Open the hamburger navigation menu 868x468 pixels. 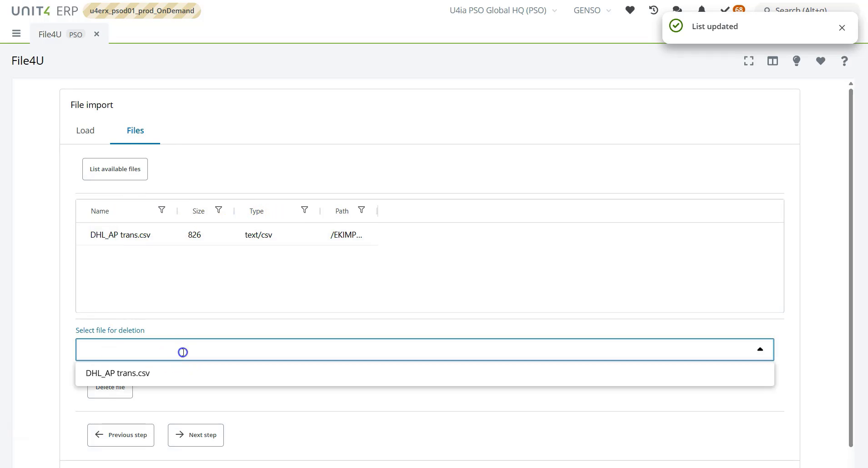pyautogui.click(x=17, y=33)
